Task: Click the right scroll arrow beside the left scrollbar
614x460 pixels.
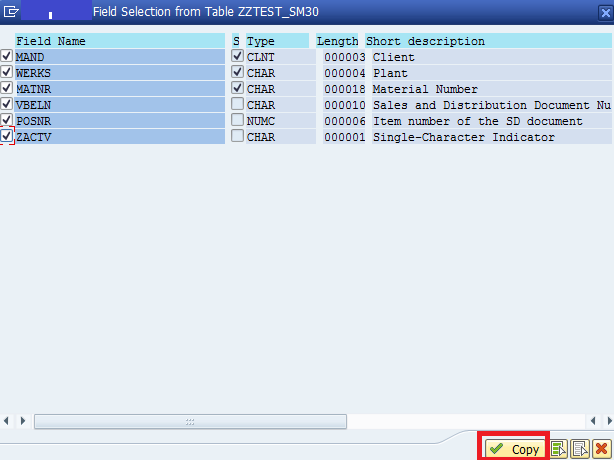Action: pyautogui.click(x=23, y=421)
